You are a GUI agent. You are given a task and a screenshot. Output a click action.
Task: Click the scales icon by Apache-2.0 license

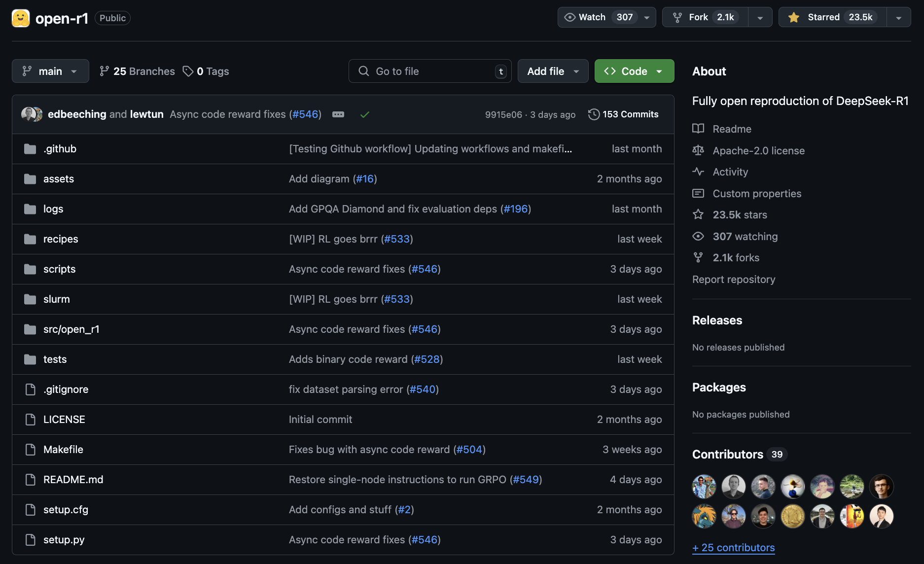[698, 150]
